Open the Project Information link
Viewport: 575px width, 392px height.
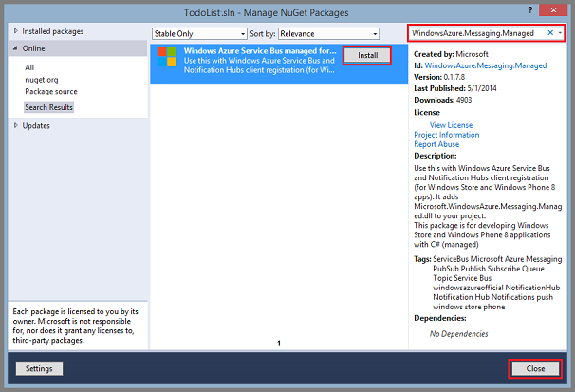click(447, 135)
